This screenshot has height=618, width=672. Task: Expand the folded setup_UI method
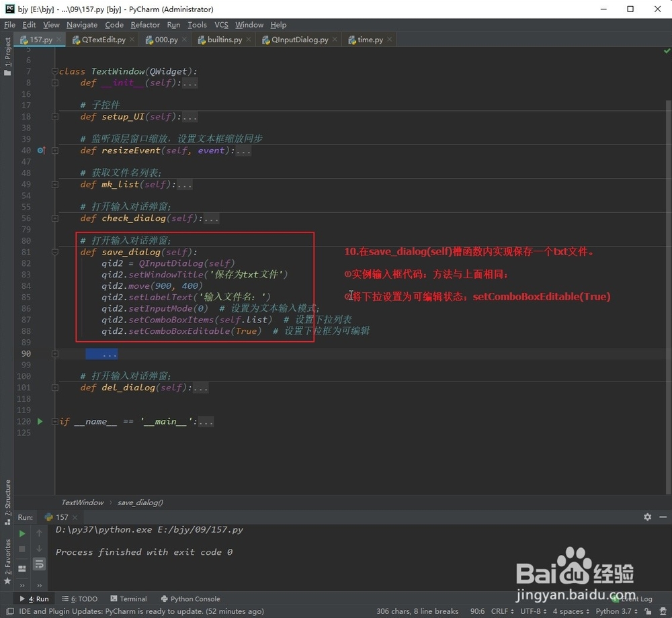coord(55,116)
